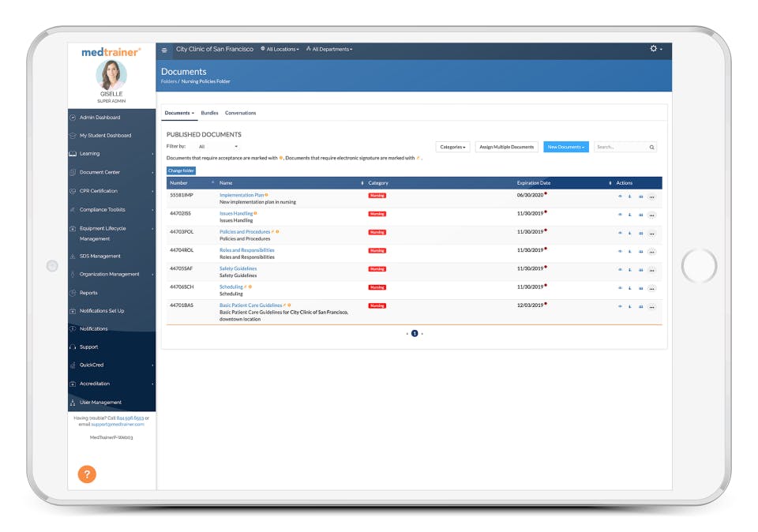
Task: Switch to the Bundles tab
Action: pyautogui.click(x=209, y=112)
